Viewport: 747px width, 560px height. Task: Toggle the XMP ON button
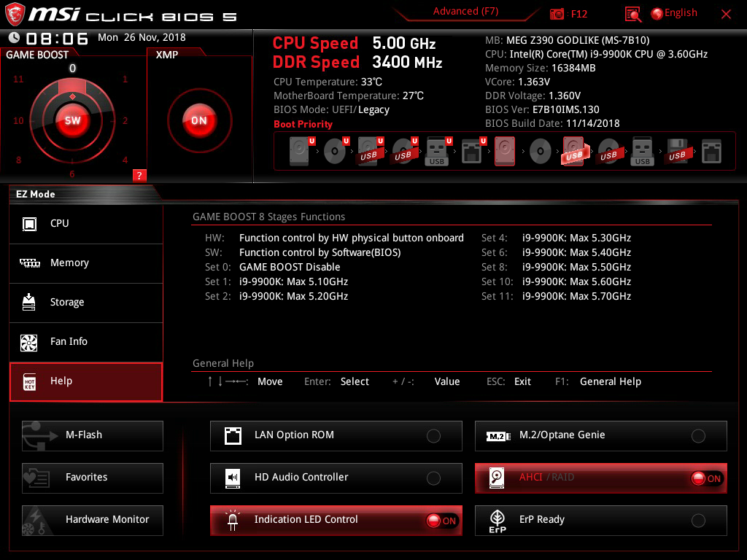coord(199,120)
